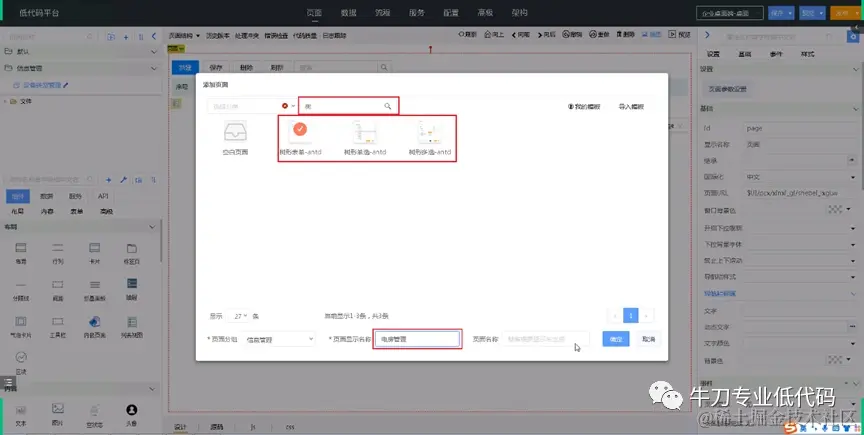Open the 数据 tab in top navigation

coord(348,13)
